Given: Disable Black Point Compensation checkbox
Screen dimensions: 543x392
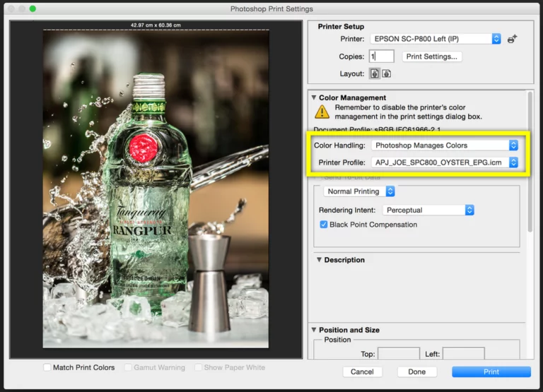Looking at the screenshot, I should [x=324, y=225].
